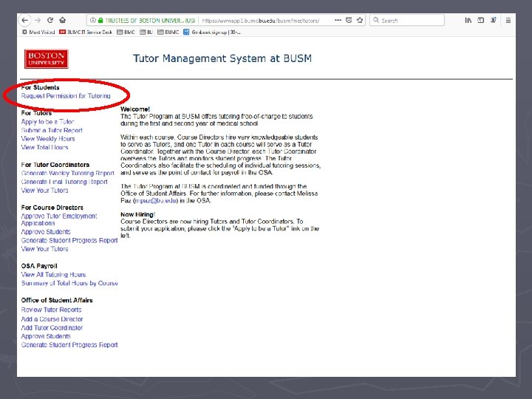Open the BUMC IT Service Desk bookmark

pyautogui.click(x=86, y=33)
